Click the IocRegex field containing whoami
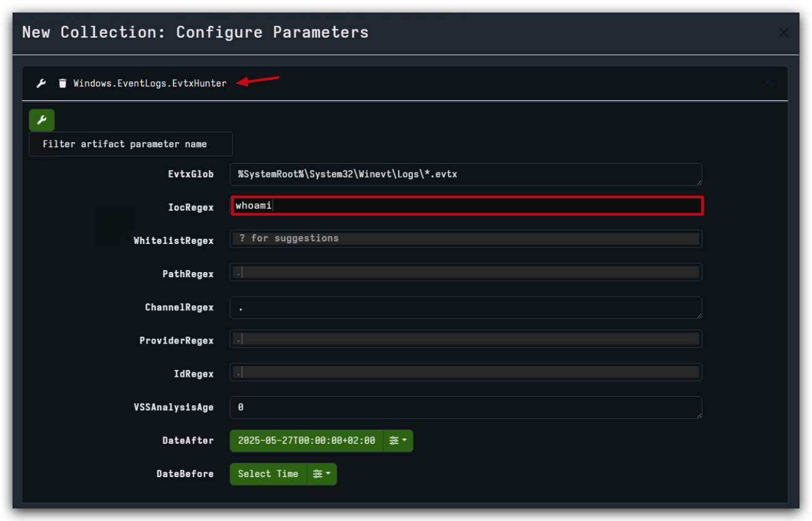This screenshot has height=521, width=812. point(467,206)
